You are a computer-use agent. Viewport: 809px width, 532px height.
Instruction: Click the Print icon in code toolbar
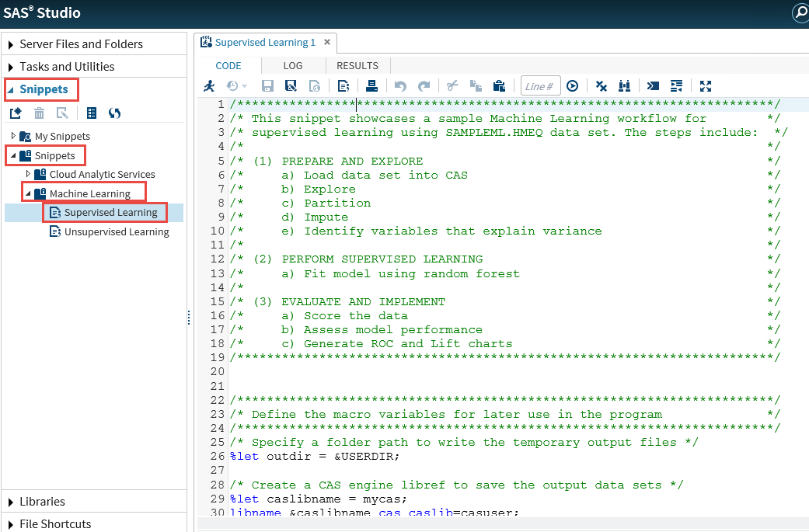point(372,86)
